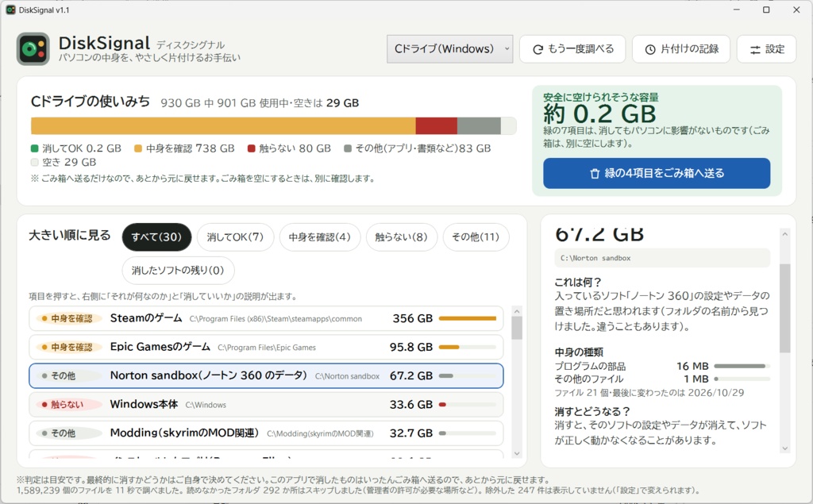
Task: Click the item list scroll up arrow
Action: (x=516, y=311)
